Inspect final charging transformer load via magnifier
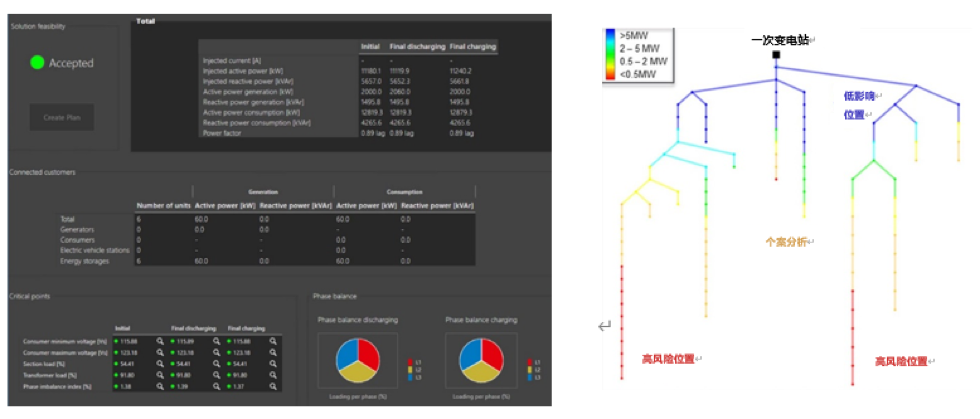Viewport: 980px width, 419px height. tap(272, 374)
